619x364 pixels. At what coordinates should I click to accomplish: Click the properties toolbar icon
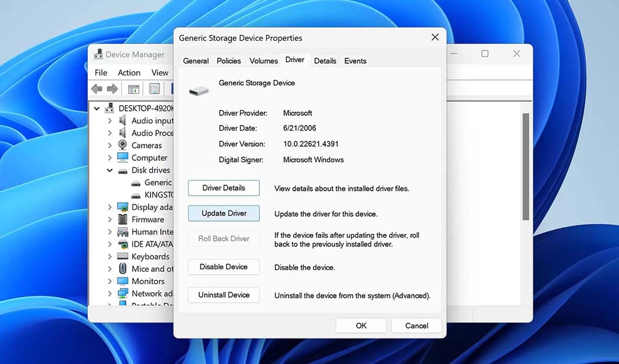tap(155, 89)
